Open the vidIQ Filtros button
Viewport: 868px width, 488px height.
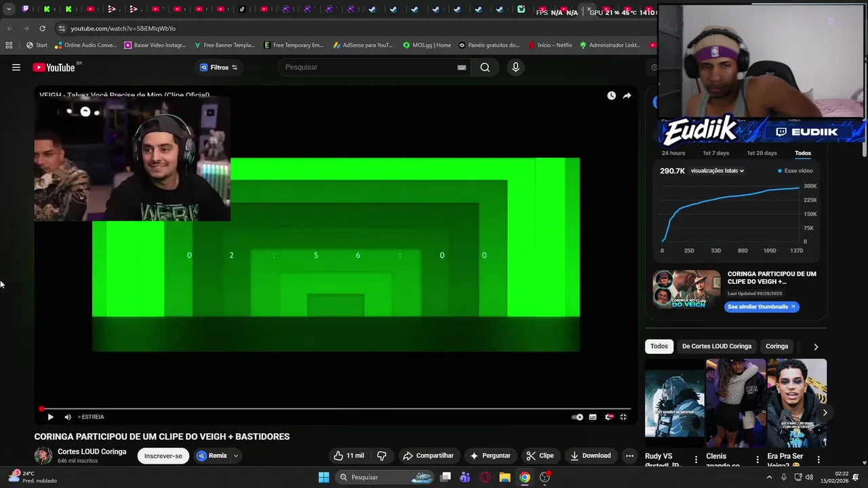(x=218, y=67)
